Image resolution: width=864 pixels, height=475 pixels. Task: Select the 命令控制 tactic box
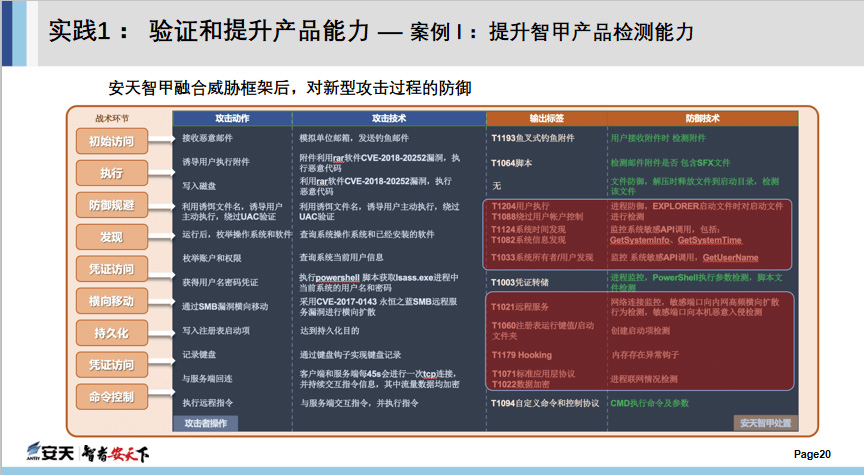pyautogui.click(x=112, y=397)
